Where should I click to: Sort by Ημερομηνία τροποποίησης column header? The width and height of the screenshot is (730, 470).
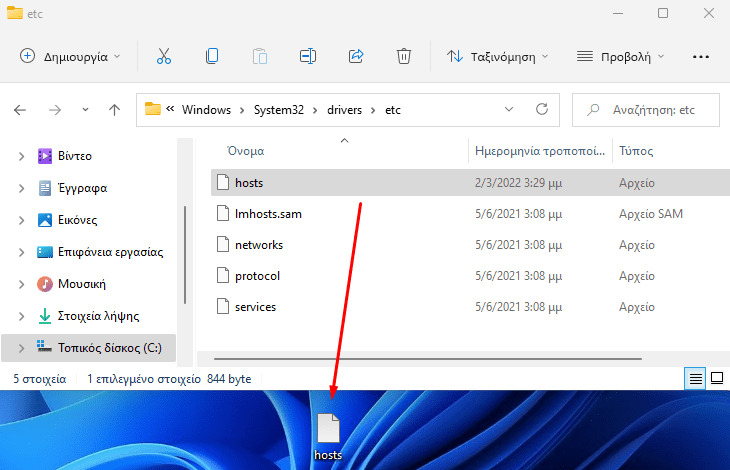click(x=540, y=151)
